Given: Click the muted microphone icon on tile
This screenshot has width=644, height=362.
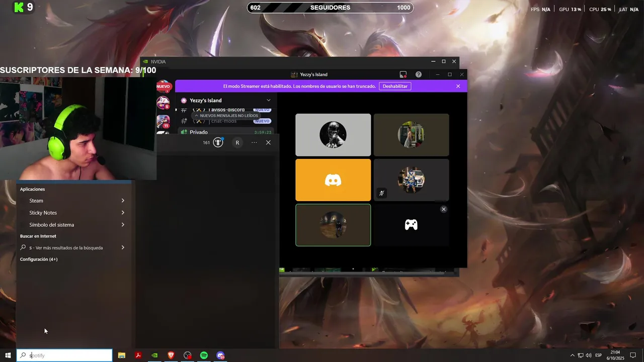Looking at the screenshot, I should pos(382,193).
